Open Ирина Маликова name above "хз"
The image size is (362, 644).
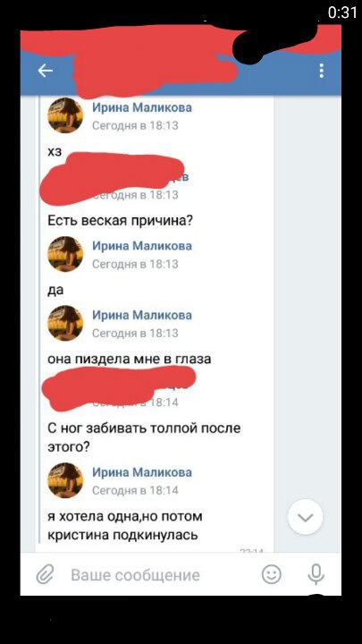tap(142, 107)
